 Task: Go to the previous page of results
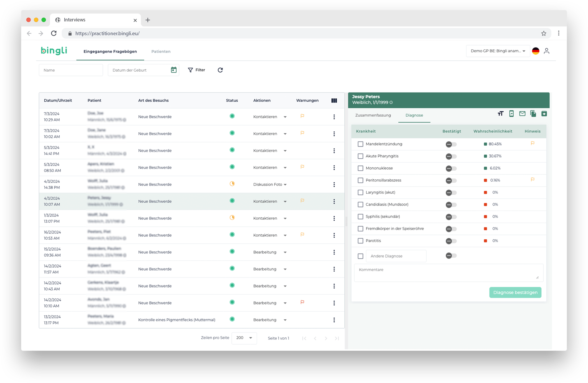(315, 338)
